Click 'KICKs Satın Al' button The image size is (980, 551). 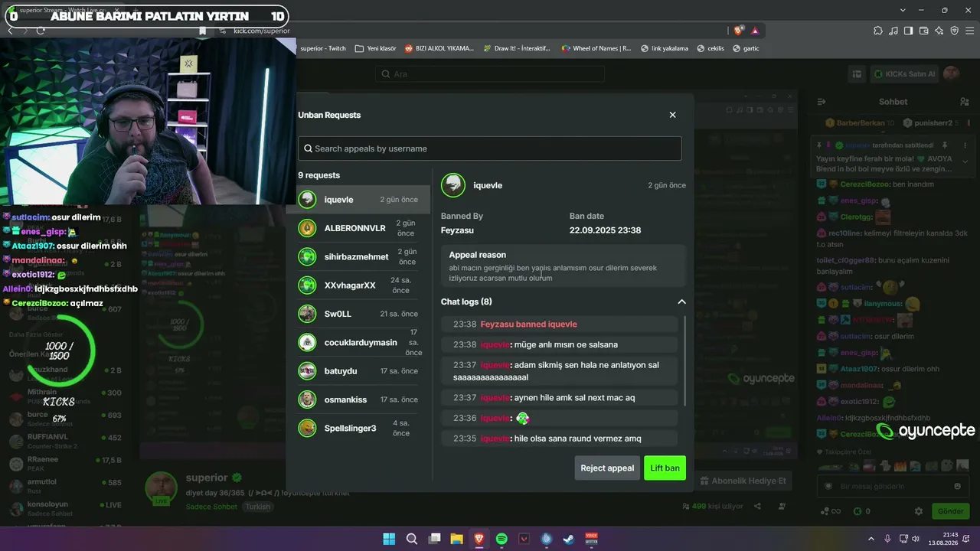coord(904,74)
